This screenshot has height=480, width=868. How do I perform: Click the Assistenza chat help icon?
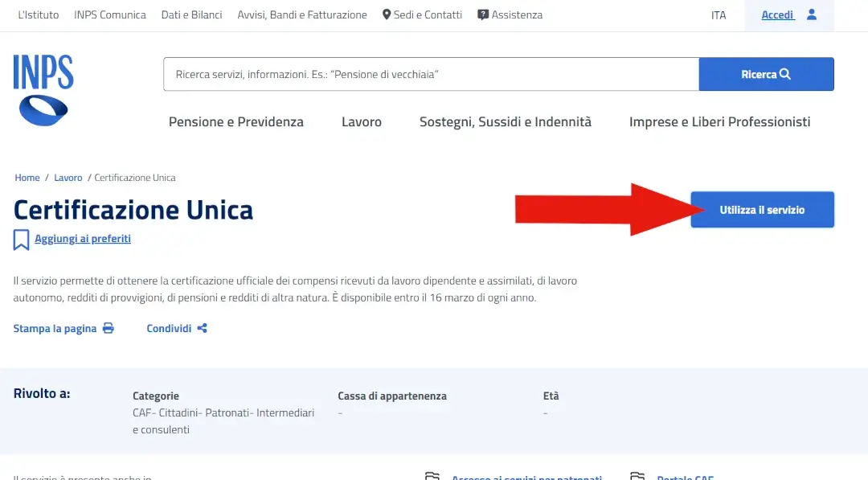coord(483,15)
